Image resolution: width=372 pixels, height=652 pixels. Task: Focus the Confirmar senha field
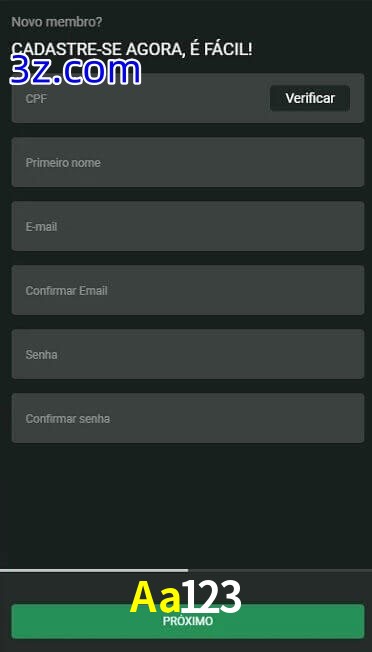pos(188,418)
